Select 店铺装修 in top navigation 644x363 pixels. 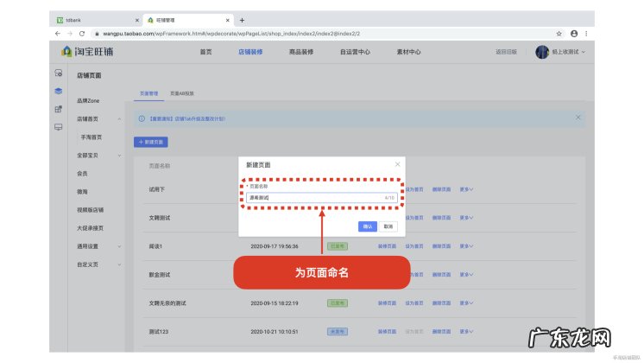click(x=250, y=52)
